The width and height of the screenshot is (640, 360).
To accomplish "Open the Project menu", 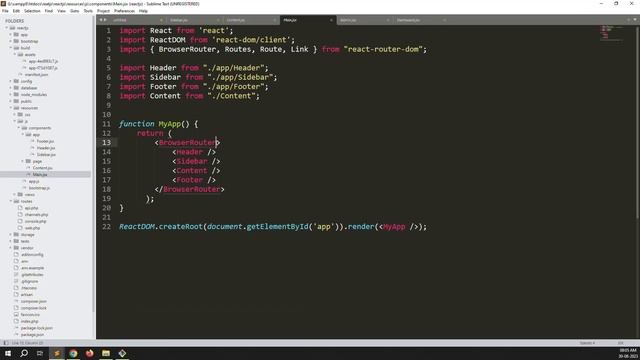I will pyautogui.click(x=103, y=11).
